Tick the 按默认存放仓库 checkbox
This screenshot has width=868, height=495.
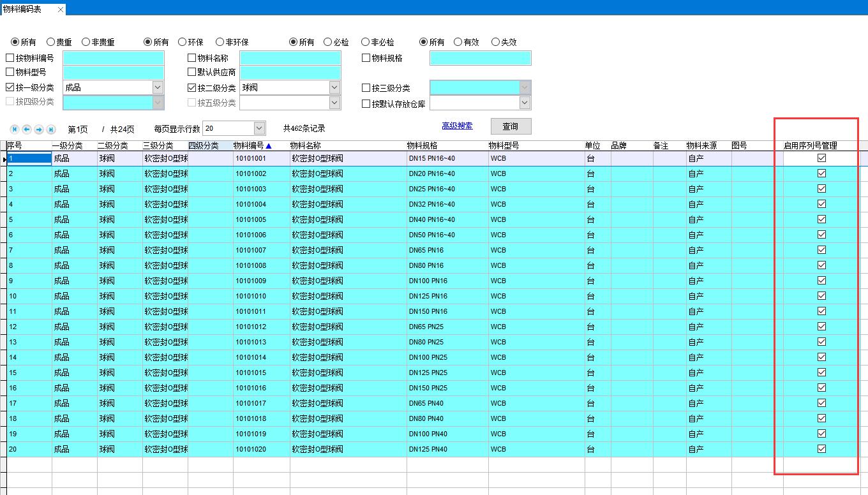[x=366, y=103]
